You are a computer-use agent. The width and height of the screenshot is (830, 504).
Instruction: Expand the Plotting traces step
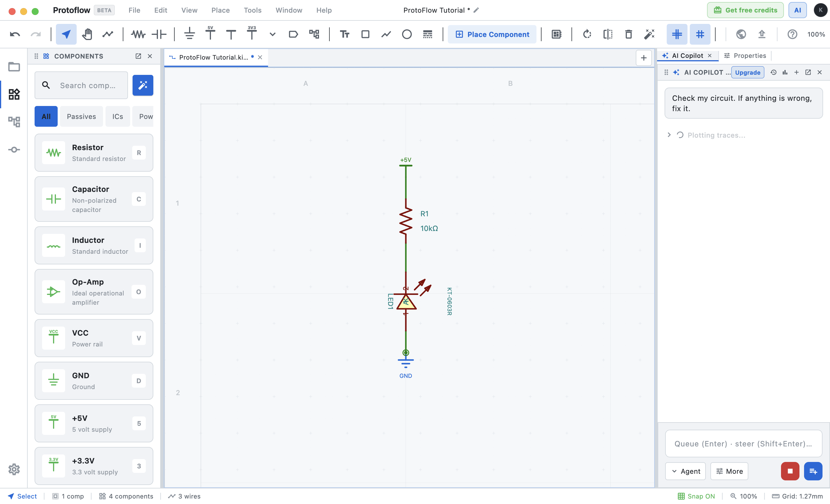(669, 135)
